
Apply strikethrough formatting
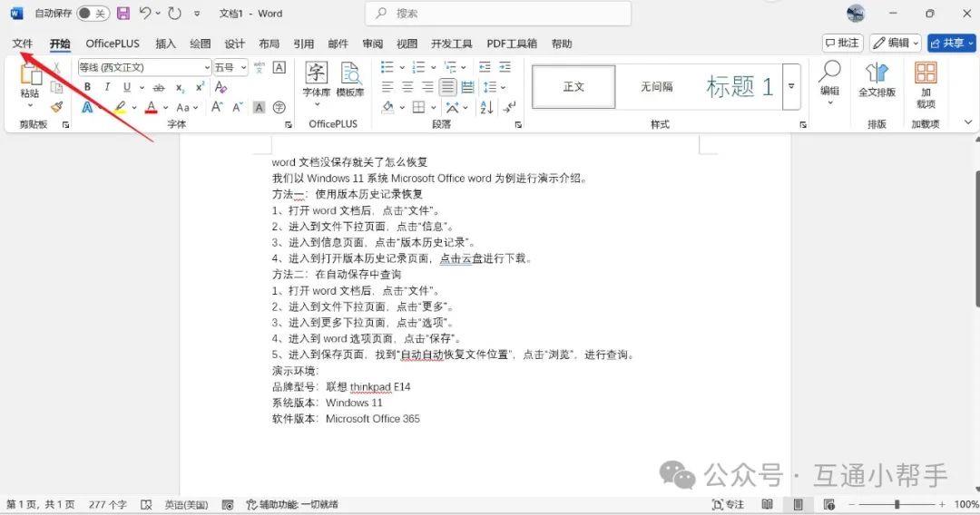160,87
